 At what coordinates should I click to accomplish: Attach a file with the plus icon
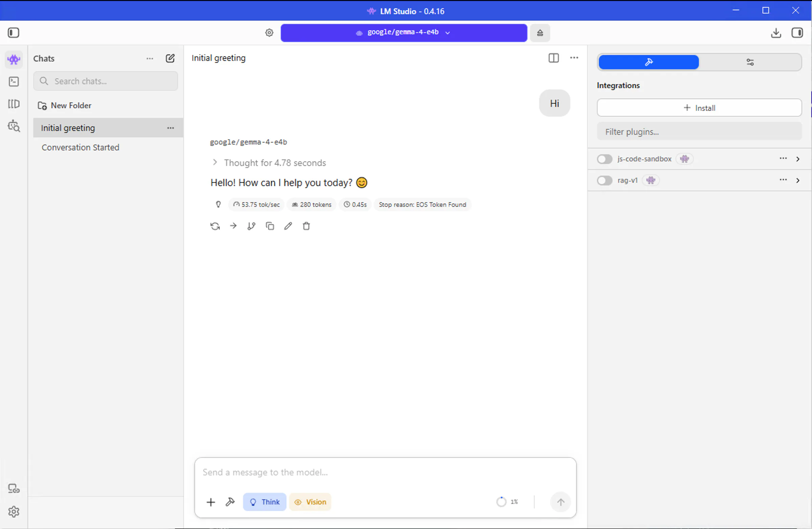211,502
